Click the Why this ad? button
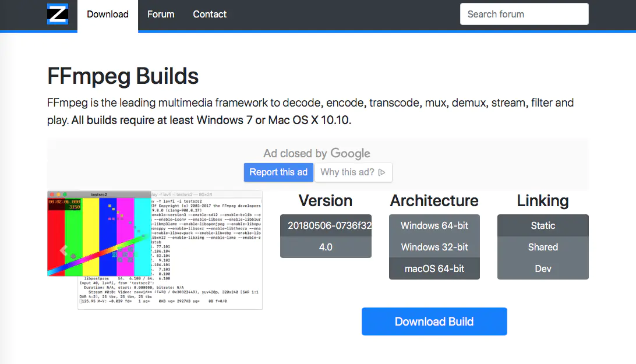Screen dimensions: 636x364 (354, 172)
